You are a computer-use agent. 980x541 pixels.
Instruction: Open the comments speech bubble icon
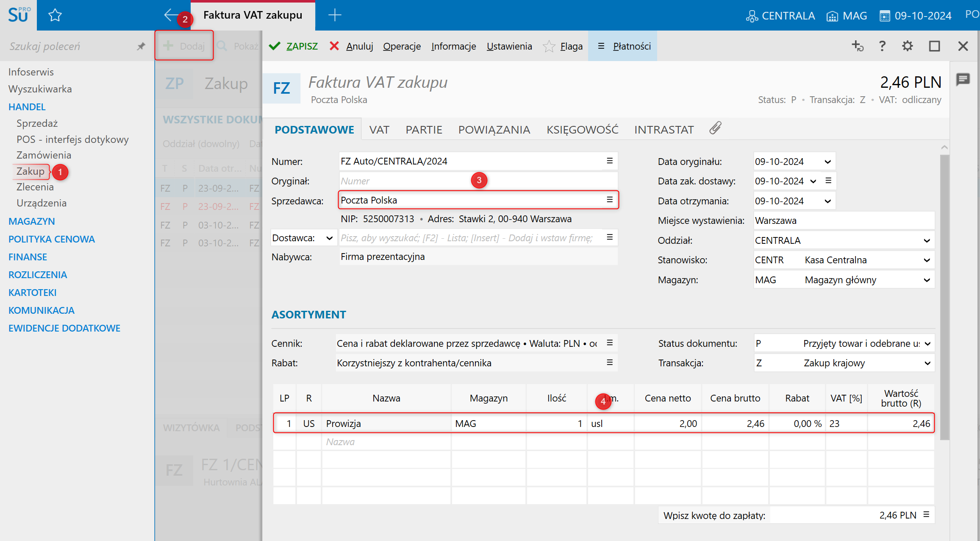point(963,79)
